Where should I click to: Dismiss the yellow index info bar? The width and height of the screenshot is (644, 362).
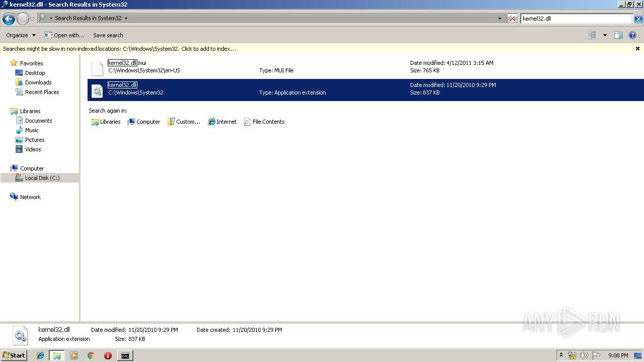(637, 49)
